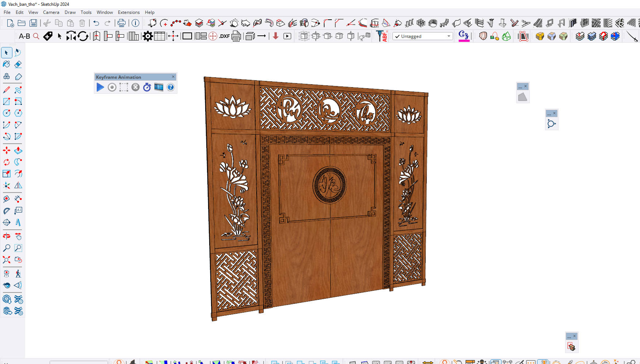Image resolution: width=640 pixels, height=364 pixels.
Task: Select the Paint Bucket tool
Action: [x=7, y=65]
